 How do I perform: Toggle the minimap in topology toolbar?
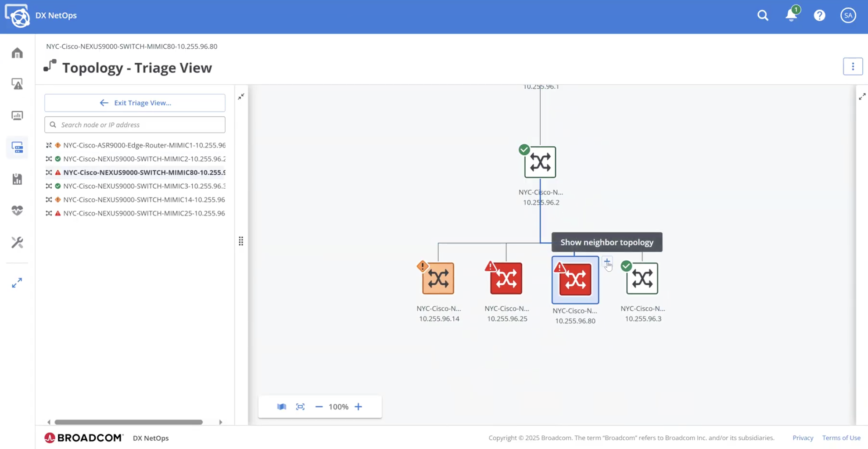tap(282, 407)
